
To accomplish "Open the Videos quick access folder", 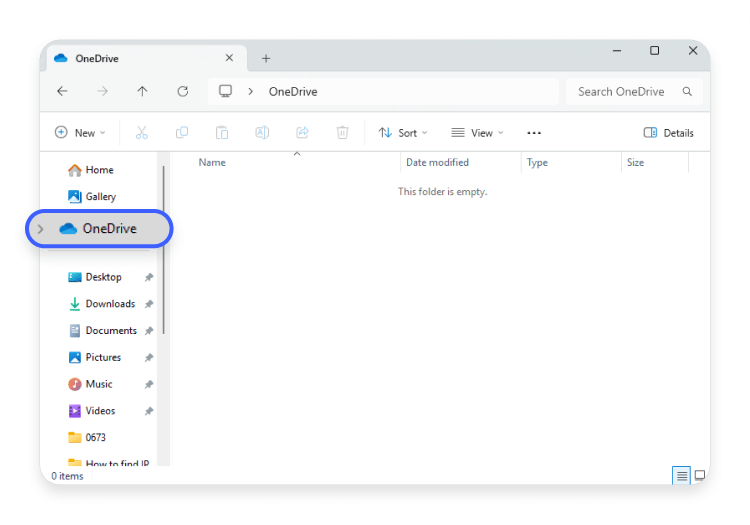I will click(x=92, y=411).
